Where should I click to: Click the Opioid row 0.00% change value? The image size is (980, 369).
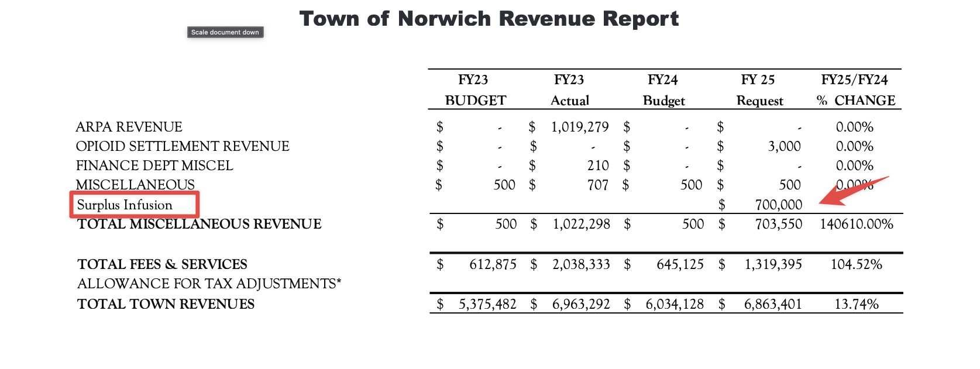click(854, 146)
